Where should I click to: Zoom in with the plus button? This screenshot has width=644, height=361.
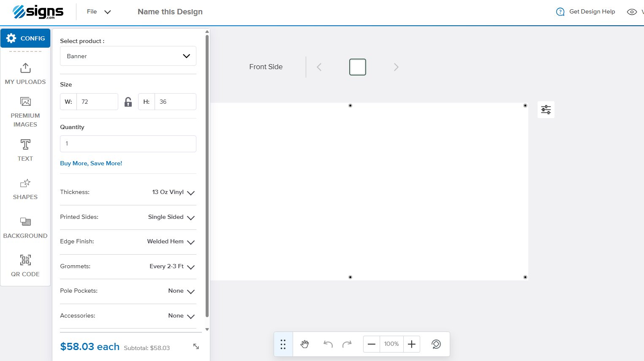pyautogui.click(x=412, y=344)
